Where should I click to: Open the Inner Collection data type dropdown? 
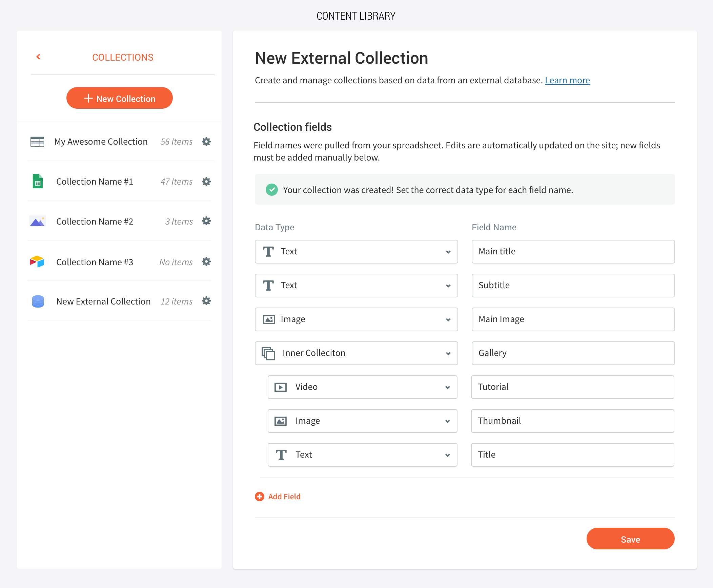pos(356,353)
